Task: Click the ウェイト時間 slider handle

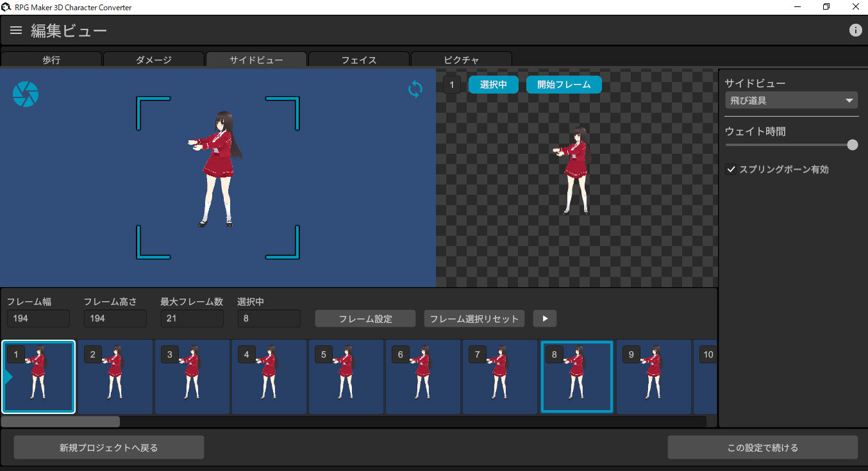Action: pos(852,145)
